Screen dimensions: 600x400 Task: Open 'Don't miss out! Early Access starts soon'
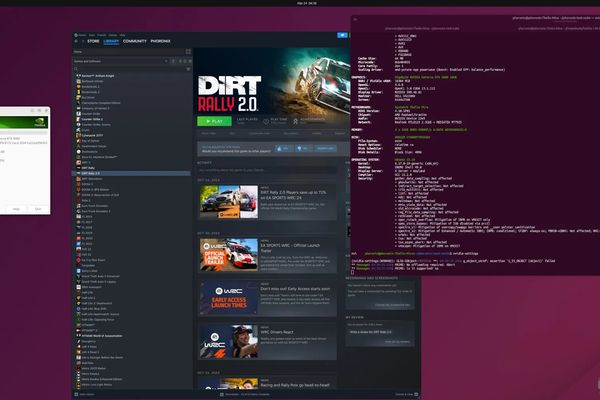point(295,289)
